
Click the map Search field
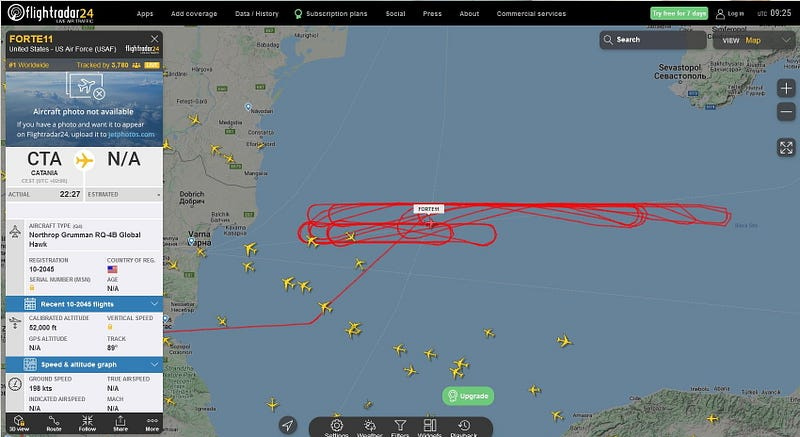pyautogui.click(x=653, y=40)
